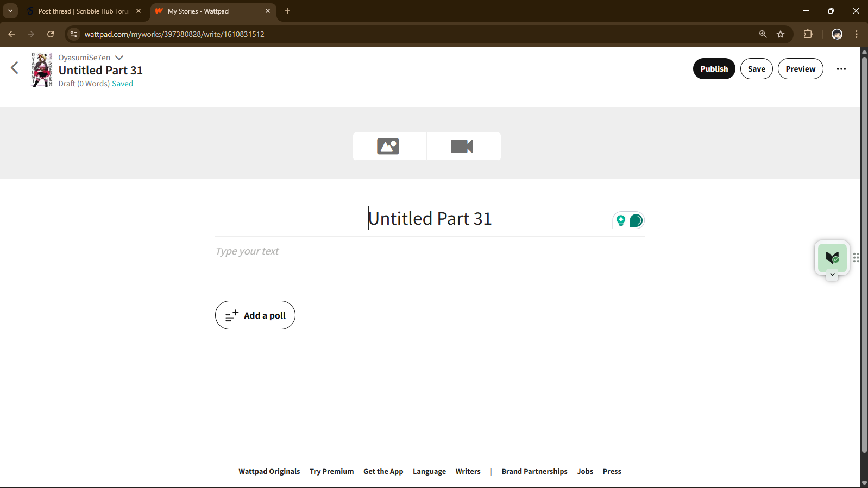The image size is (868, 488).
Task: Reload the Wattpad page
Action: click(51, 34)
